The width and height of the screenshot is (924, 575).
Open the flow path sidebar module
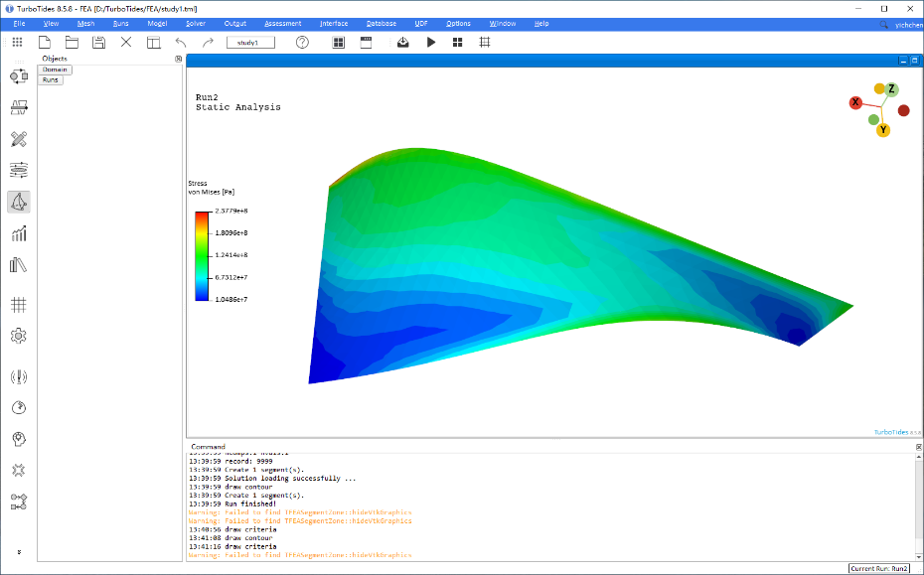[x=19, y=107]
